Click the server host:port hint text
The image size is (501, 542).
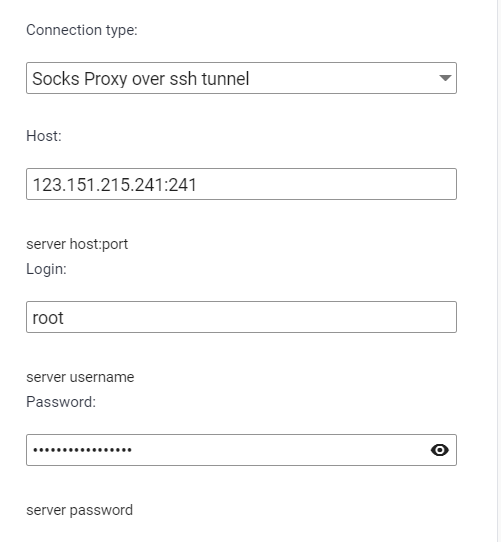77,244
